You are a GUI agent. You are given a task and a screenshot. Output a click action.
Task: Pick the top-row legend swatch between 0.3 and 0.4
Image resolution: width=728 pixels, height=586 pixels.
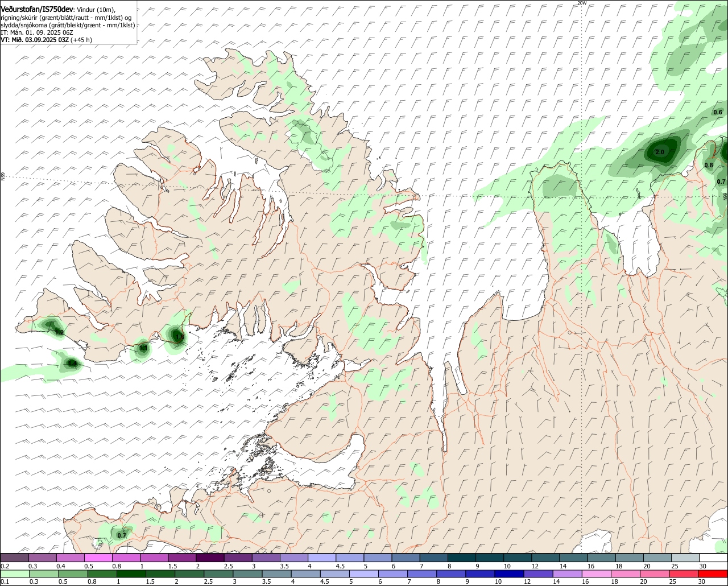point(42,558)
